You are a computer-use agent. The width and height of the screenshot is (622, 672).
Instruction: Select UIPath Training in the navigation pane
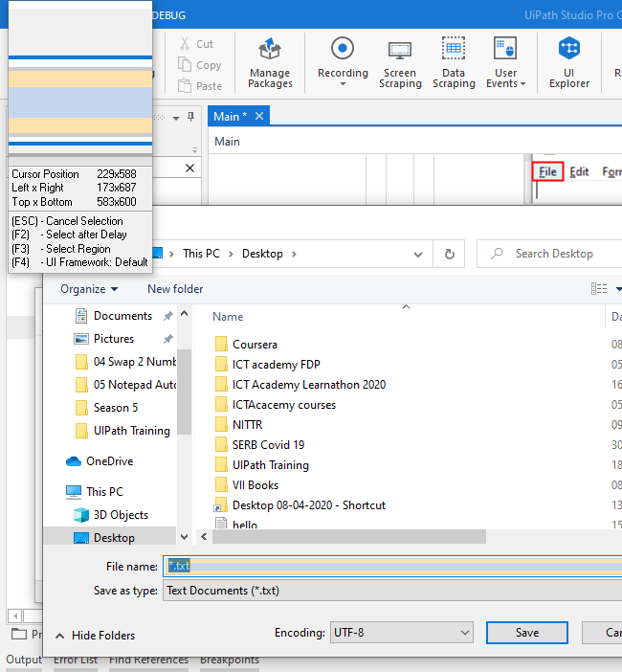(122, 430)
